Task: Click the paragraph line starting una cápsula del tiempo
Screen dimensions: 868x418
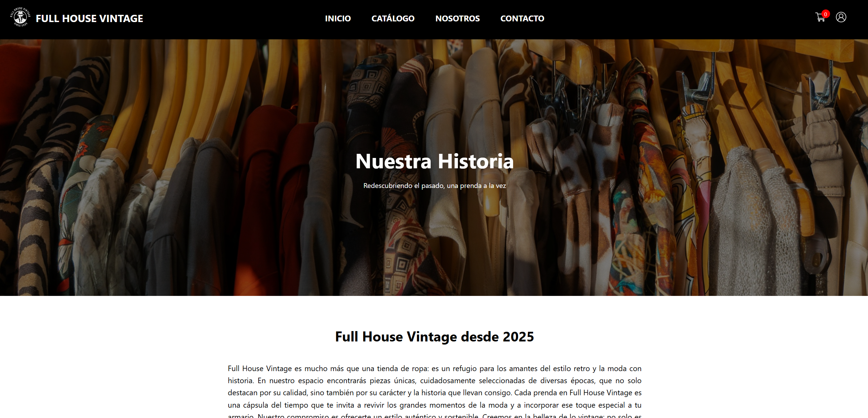Action: coord(435,405)
